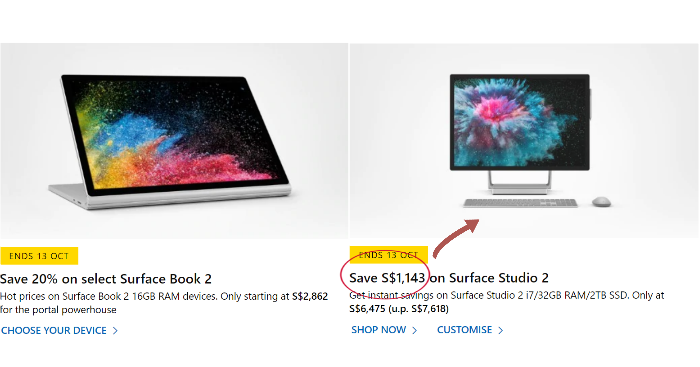Click the Surface Studio 2 monitor screen
The image size is (700, 367).
(x=520, y=122)
